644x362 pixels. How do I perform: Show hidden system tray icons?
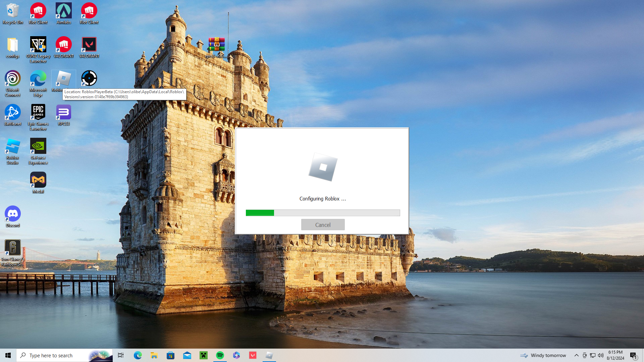tap(576, 355)
